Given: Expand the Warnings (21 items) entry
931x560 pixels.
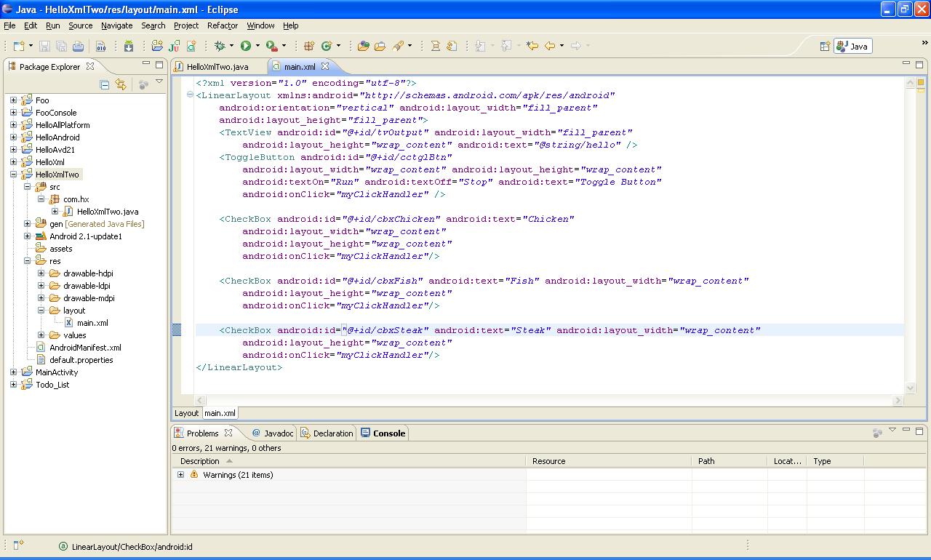Looking at the screenshot, I should tap(180, 474).
